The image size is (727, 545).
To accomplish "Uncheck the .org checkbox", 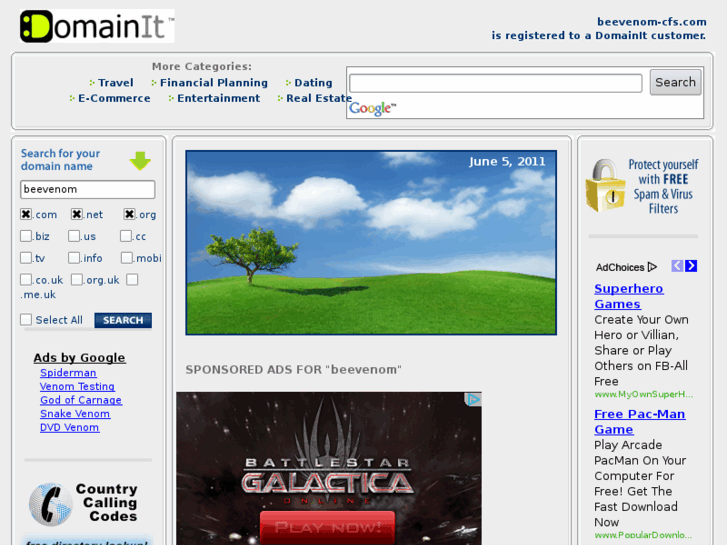I will click(x=129, y=214).
